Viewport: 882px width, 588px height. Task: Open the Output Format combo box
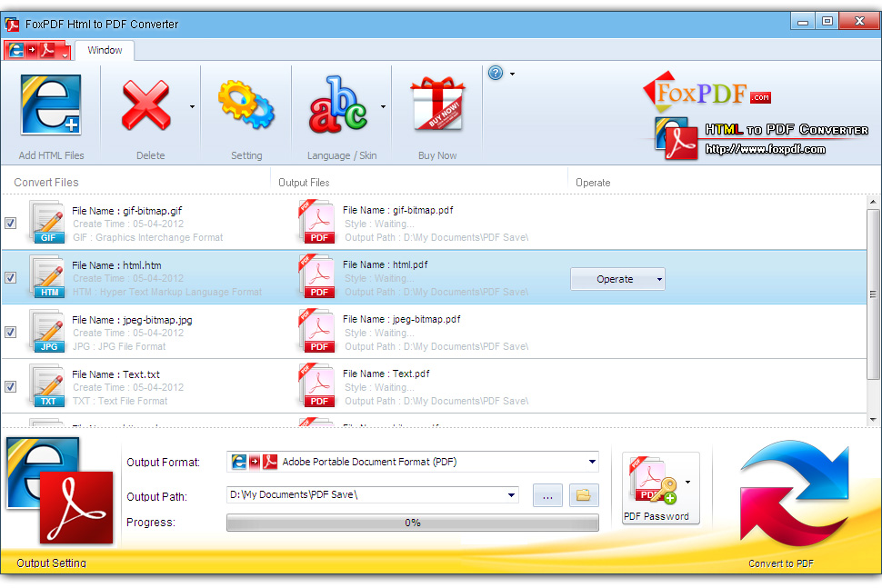[x=412, y=462]
